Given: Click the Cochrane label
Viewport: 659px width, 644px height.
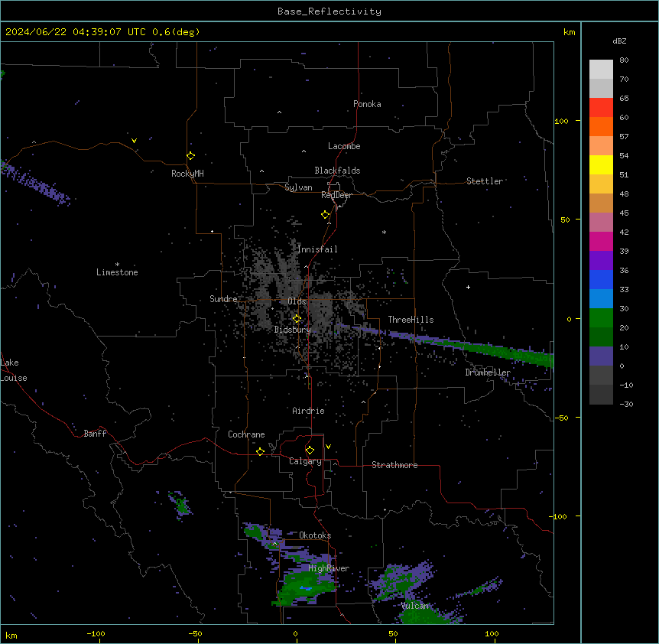Looking at the screenshot, I should tap(246, 434).
